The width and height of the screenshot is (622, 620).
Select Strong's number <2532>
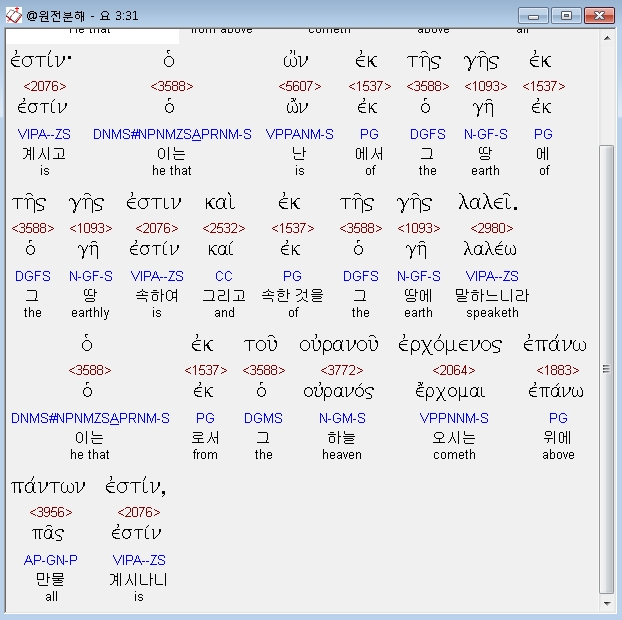pos(224,228)
